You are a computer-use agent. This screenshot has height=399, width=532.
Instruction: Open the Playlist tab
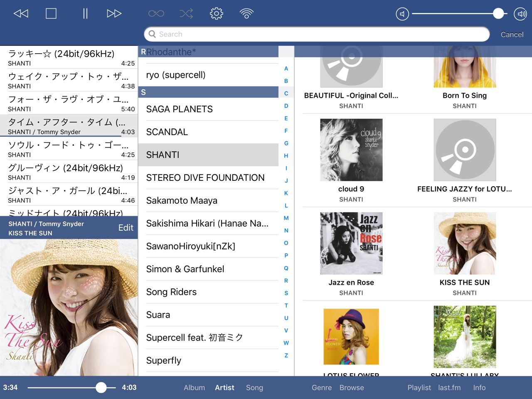click(419, 387)
